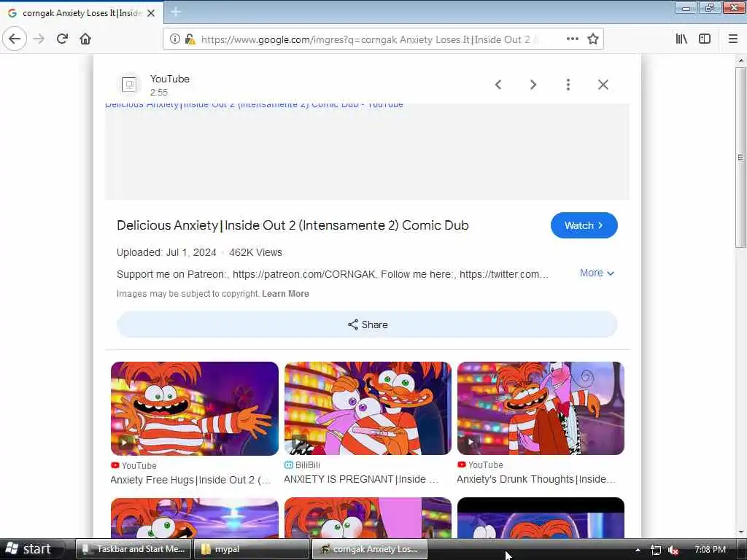Open the Windows start button
This screenshot has width=747, height=560.
[29, 549]
